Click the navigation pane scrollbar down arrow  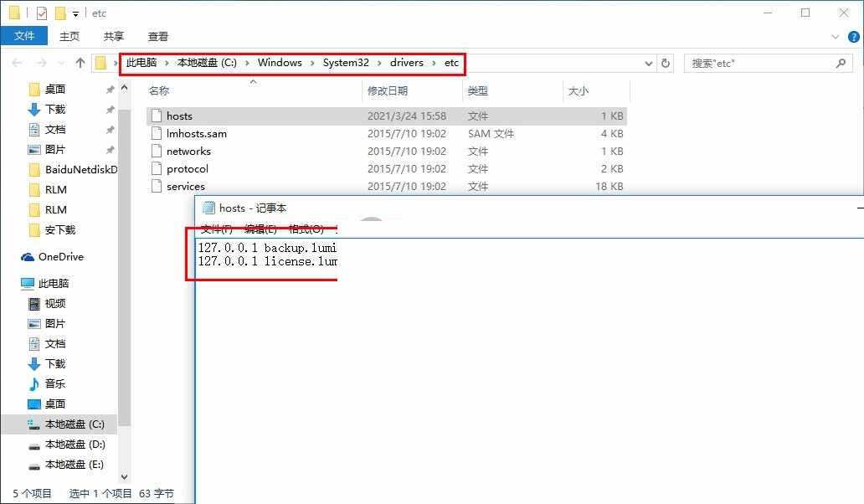[x=125, y=477]
